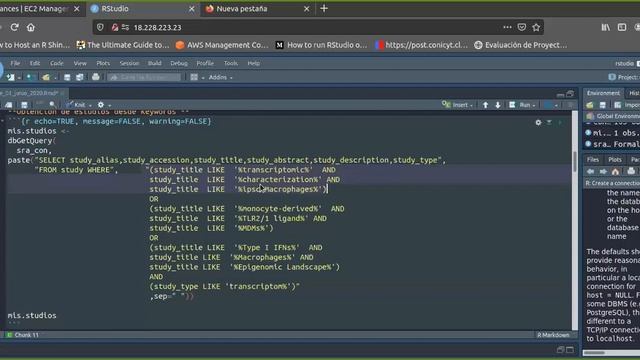Switch to the RStudio browser tab
The image size is (640, 360).
[x=143, y=9]
